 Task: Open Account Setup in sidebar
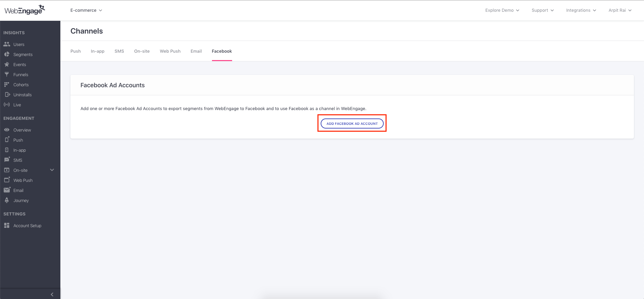[x=28, y=226]
